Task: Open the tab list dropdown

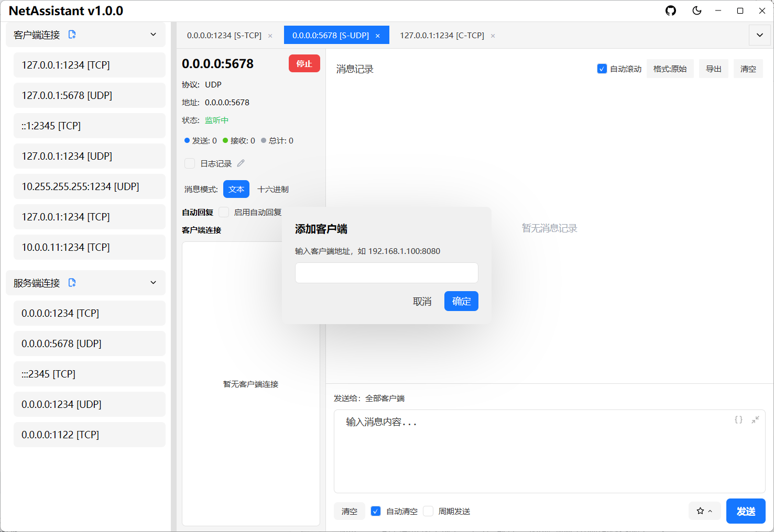Action: click(760, 35)
